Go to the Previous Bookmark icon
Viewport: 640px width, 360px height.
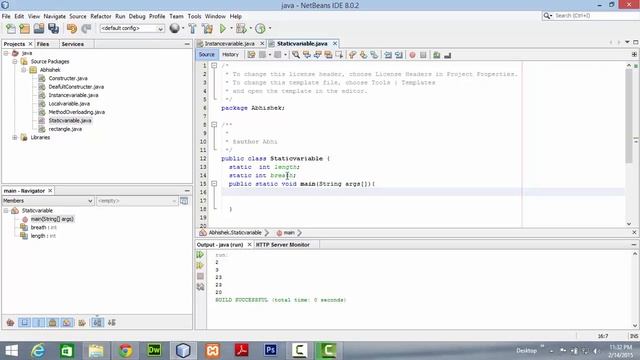(x=352, y=55)
